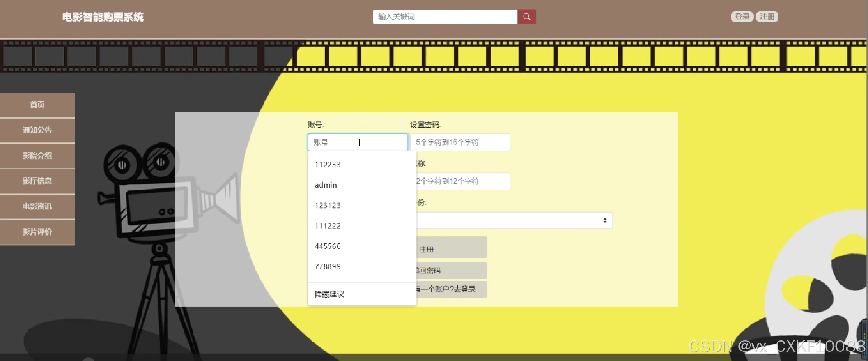Open the 登录 login link

tap(742, 17)
